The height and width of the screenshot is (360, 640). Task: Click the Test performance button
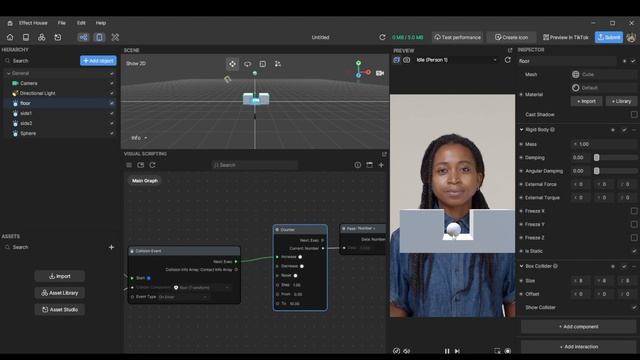tap(458, 37)
